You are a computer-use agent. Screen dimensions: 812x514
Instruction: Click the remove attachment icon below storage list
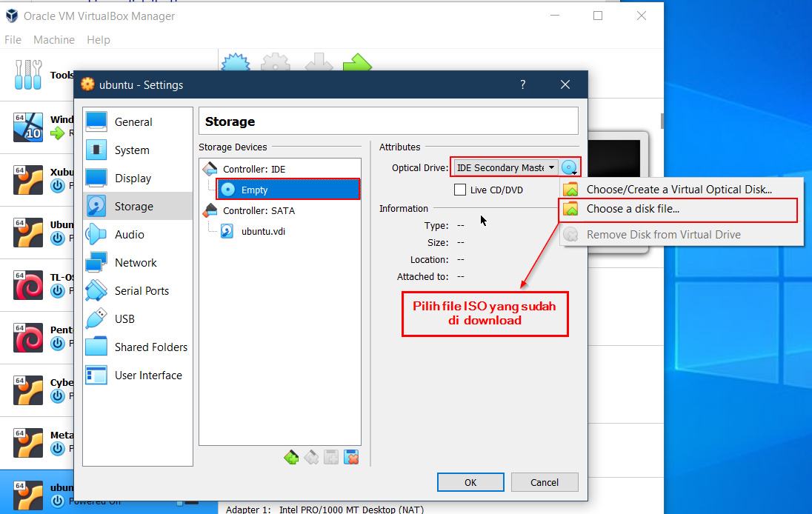352,458
